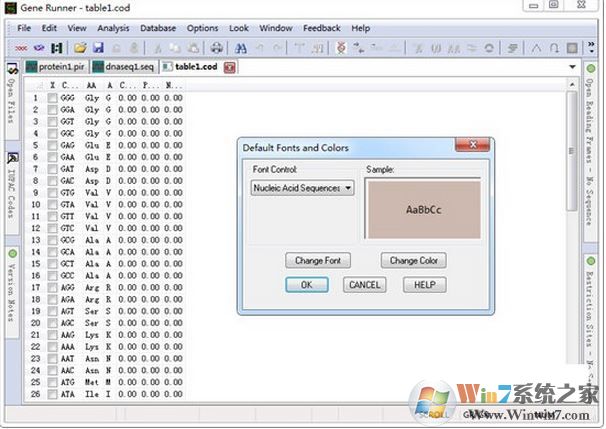Click the paste clipboard toolbar icon
Screen dimensions: 606x429
[193, 48]
